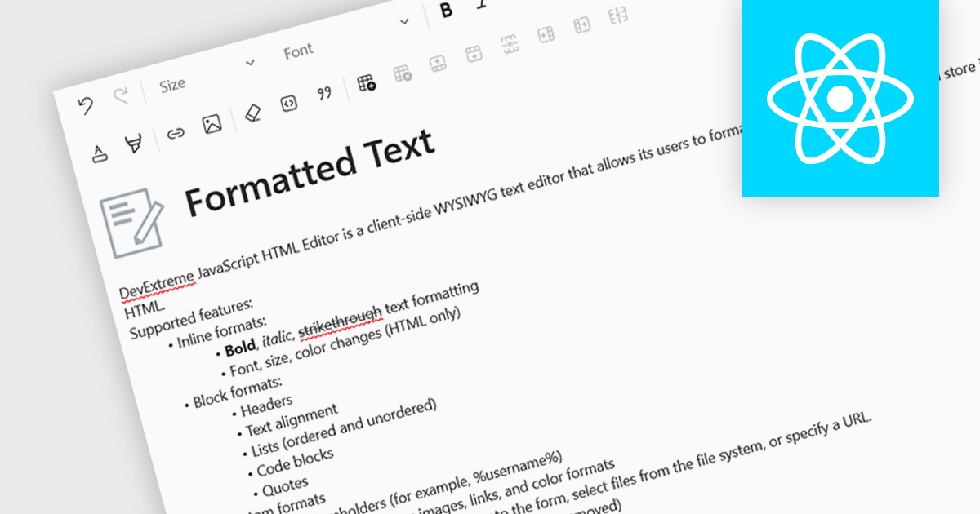Click the insert image icon
980x514 pixels.
coord(212,124)
